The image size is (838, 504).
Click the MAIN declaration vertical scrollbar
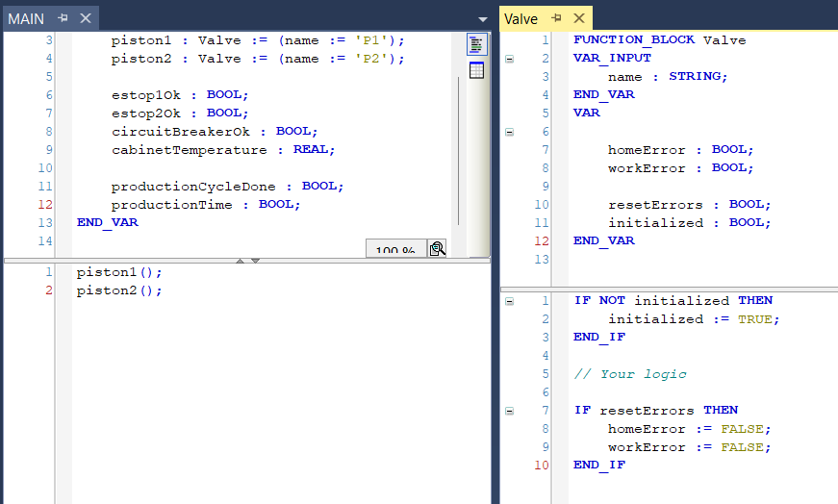tap(458, 144)
